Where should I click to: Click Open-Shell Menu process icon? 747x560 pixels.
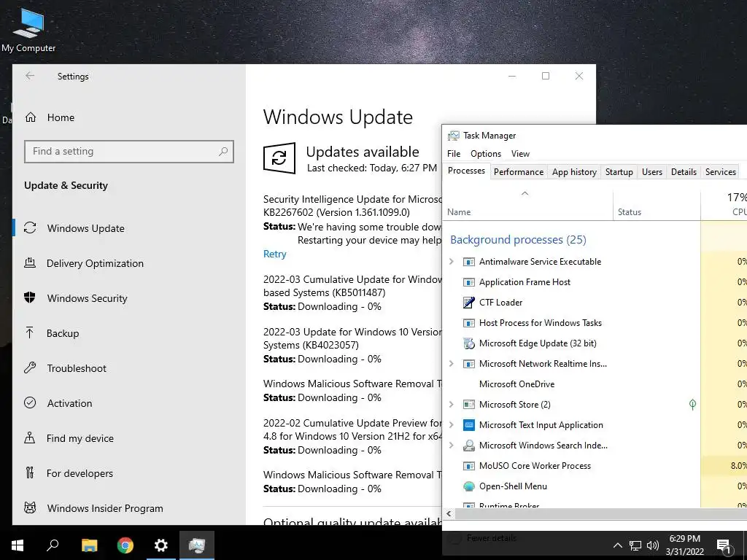[x=469, y=486]
